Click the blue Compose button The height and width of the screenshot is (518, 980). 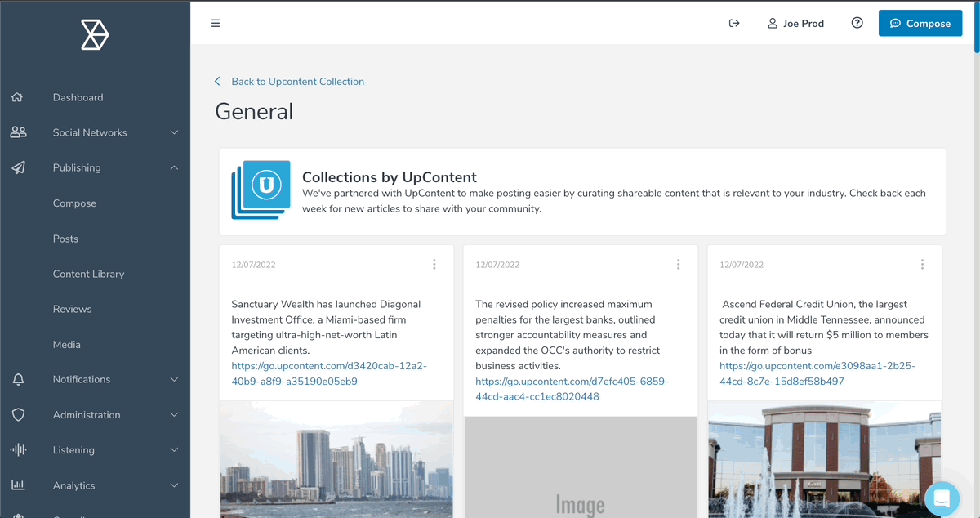pyautogui.click(x=920, y=23)
